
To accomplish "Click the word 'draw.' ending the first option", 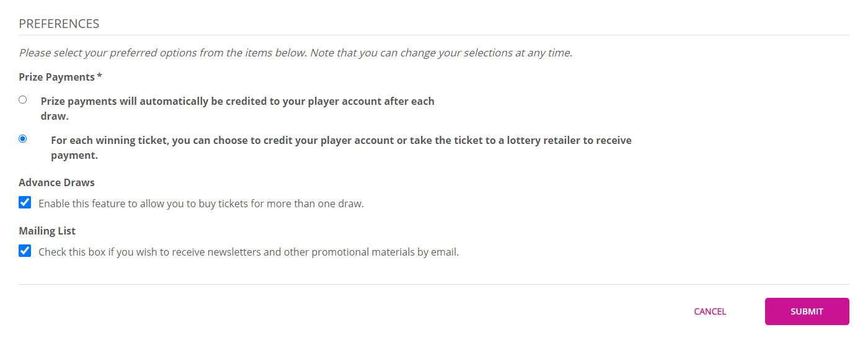I will click(x=55, y=117).
